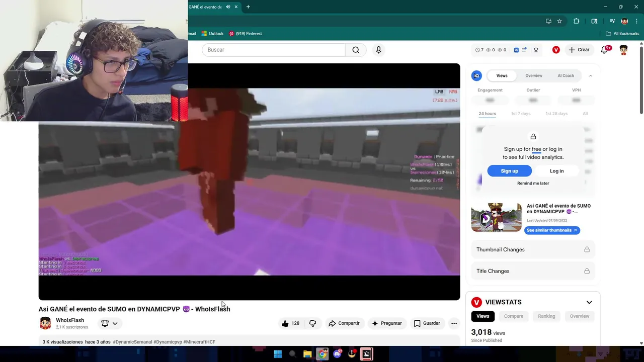This screenshot has width=644, height=362.
Task: Expand locked Title Changes section
Action: pyautogui.click(x=533, y=271)
